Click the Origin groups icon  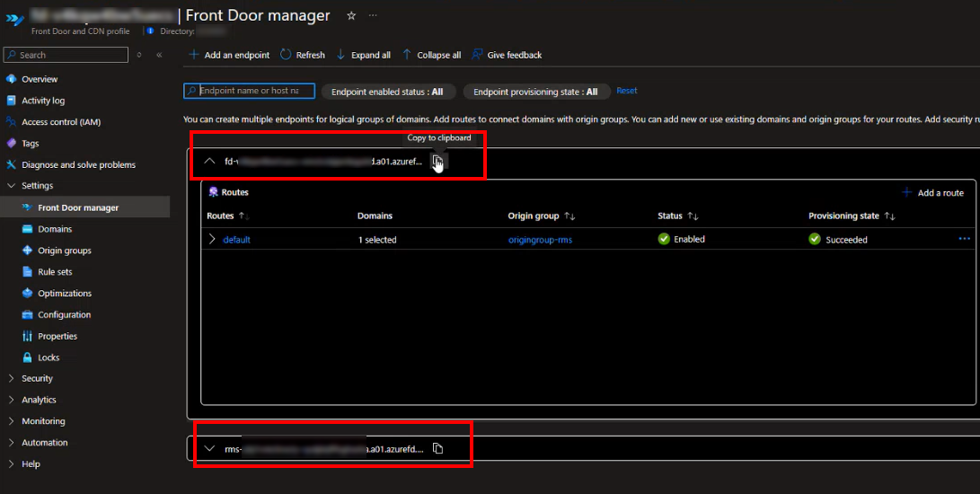27,250
